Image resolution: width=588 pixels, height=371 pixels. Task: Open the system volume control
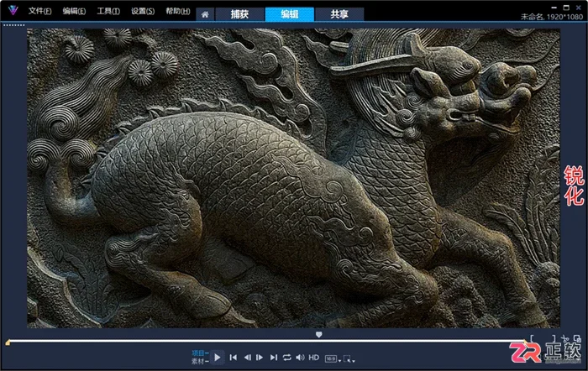(300, 358)
